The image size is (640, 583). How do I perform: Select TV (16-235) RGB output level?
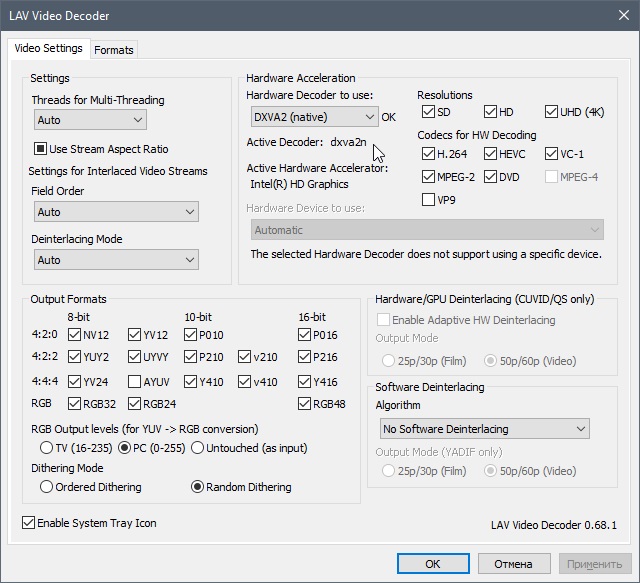46,447
